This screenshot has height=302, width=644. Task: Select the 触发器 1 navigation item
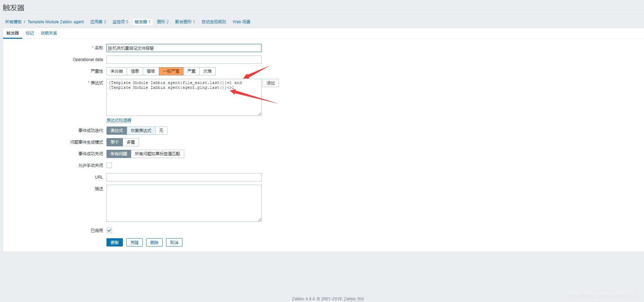pos(142,22)
